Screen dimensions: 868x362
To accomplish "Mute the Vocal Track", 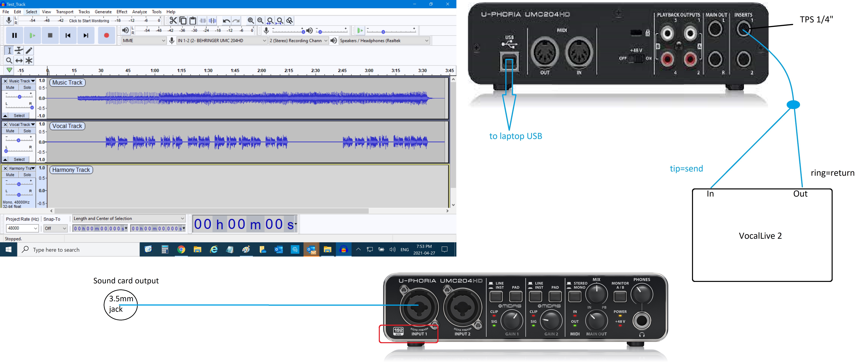I will [x=10, y=131].
